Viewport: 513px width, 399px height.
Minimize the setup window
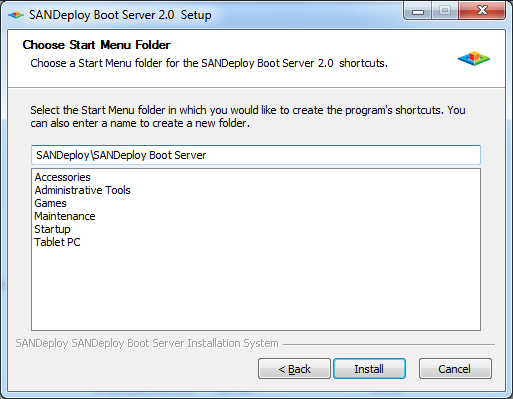point(418,11)
